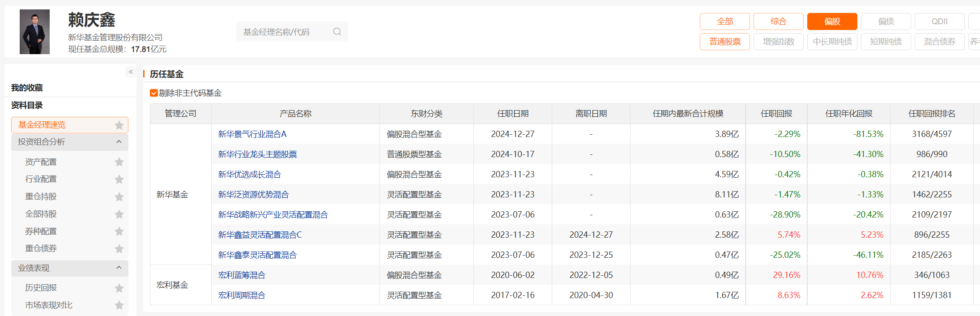This screenshot has width=980, height=316.
Task: Select the QDII filter tab
Action: point(940,21)
